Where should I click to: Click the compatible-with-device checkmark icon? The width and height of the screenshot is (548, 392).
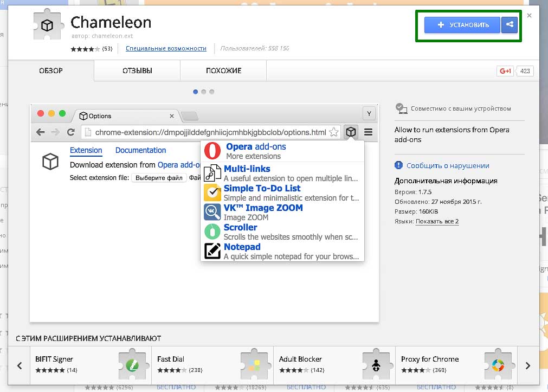pyautogui.click(x=401, y=108)
